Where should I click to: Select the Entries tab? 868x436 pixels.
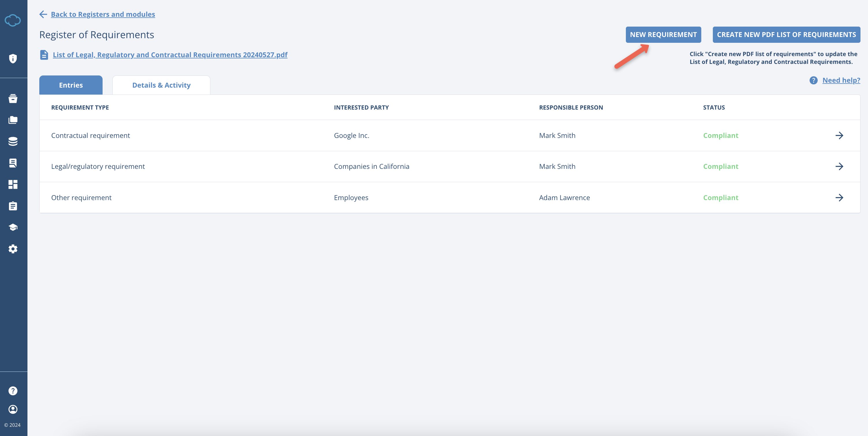pyautogui.click(x=71, y=85)
